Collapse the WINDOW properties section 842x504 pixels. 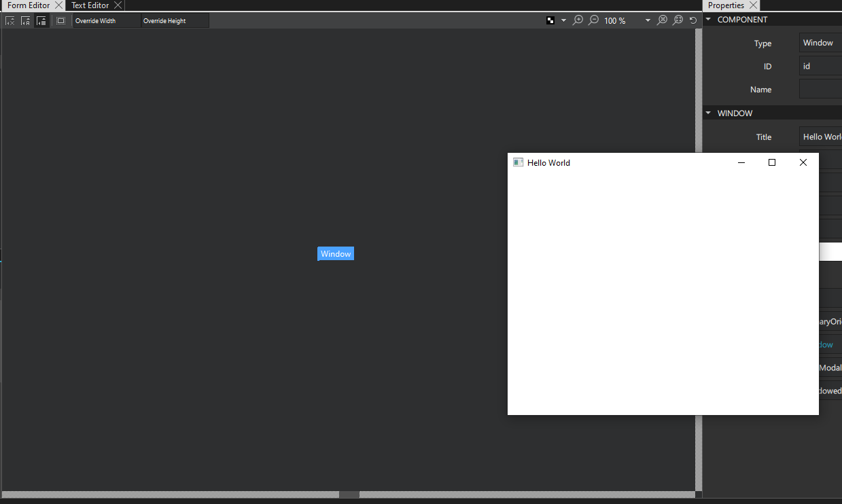tap(707, 113)
